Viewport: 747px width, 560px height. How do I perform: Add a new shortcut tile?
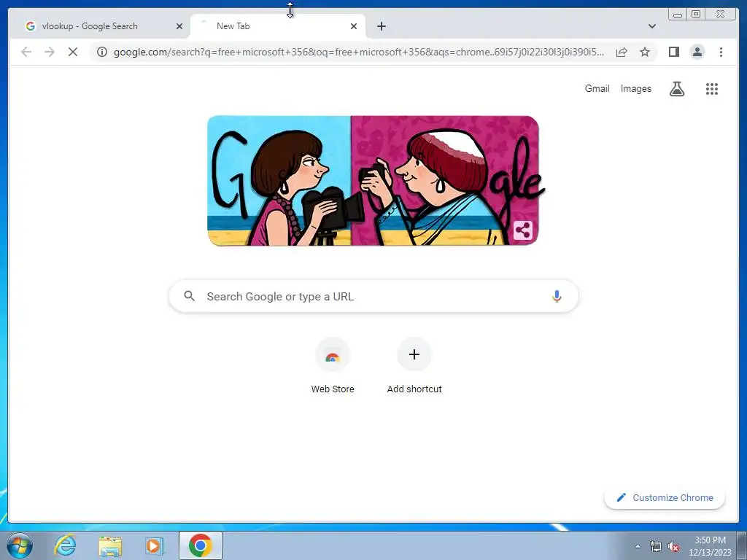[x=414, y=366]
